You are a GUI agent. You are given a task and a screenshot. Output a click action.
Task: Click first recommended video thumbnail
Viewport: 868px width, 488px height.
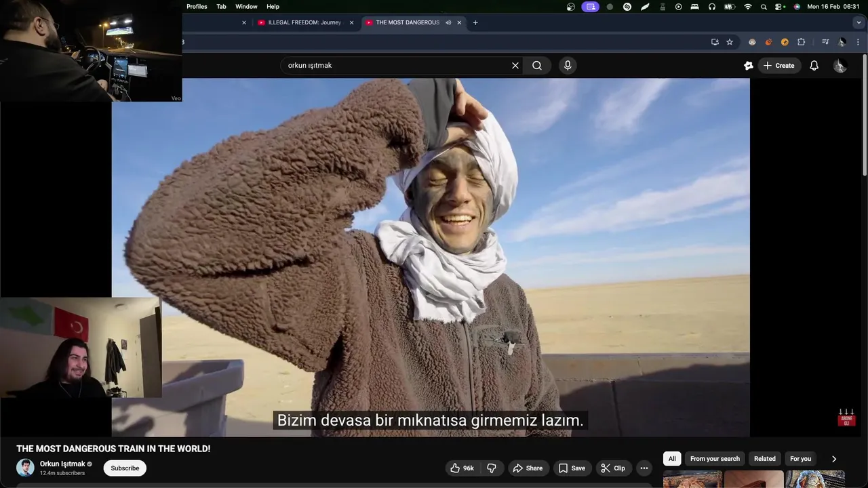[692, 480]
